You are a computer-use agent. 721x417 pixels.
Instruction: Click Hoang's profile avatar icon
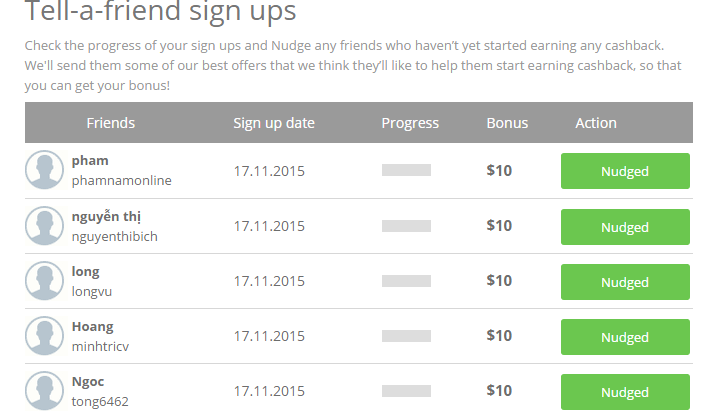click(x=44, y=336)
